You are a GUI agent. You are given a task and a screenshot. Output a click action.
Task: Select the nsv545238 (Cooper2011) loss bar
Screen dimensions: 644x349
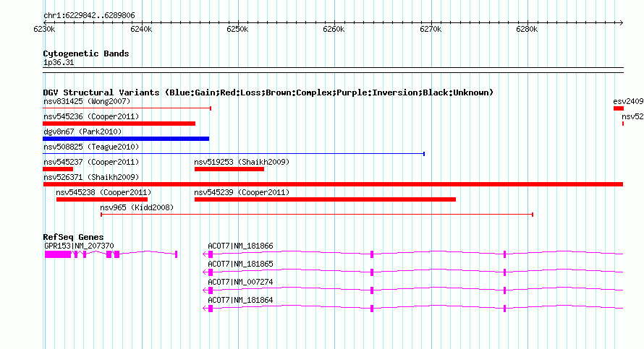[102, 199]
